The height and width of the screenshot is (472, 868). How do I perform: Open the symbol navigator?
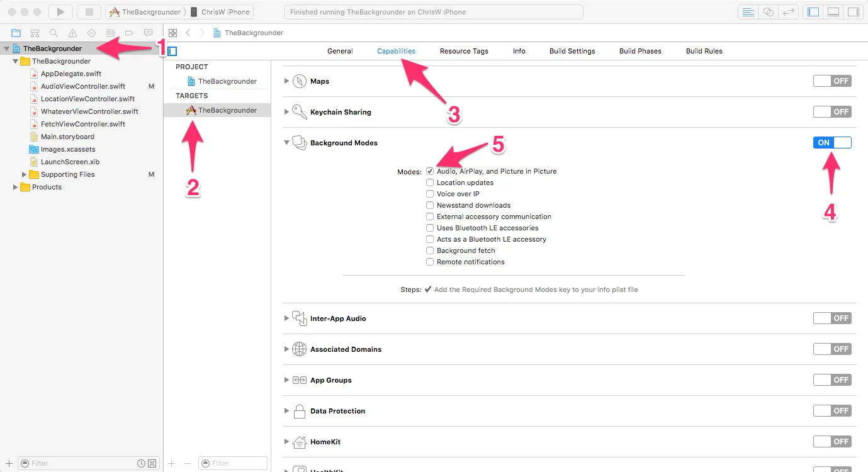(35, 33)
